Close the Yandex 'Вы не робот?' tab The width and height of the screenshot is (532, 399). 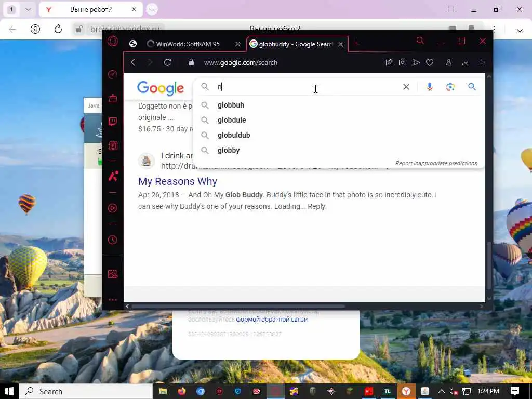click(134, 9)
